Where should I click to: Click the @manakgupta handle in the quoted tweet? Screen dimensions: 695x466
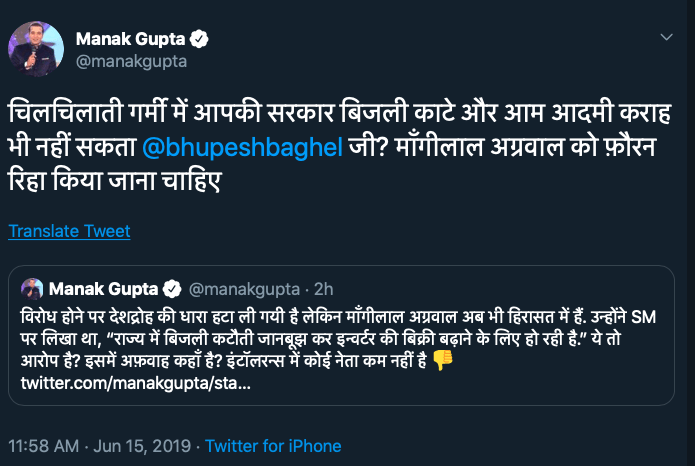click(x=243, y=289)
